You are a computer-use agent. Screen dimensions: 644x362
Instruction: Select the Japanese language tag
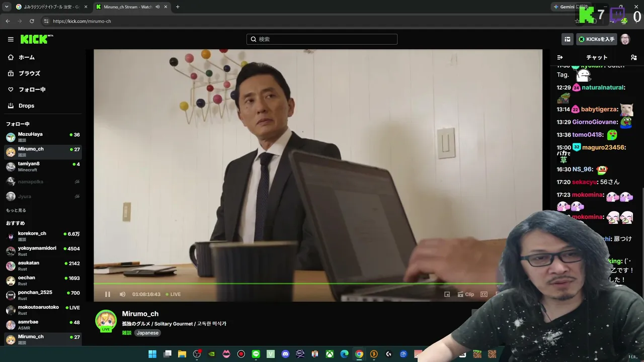pos(147,333)
